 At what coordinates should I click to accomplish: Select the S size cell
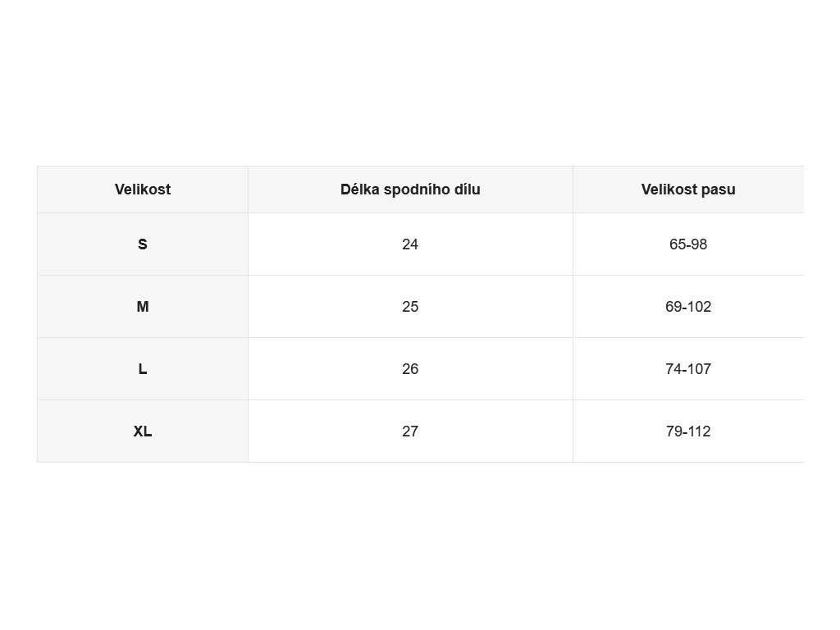coord(143,244)
